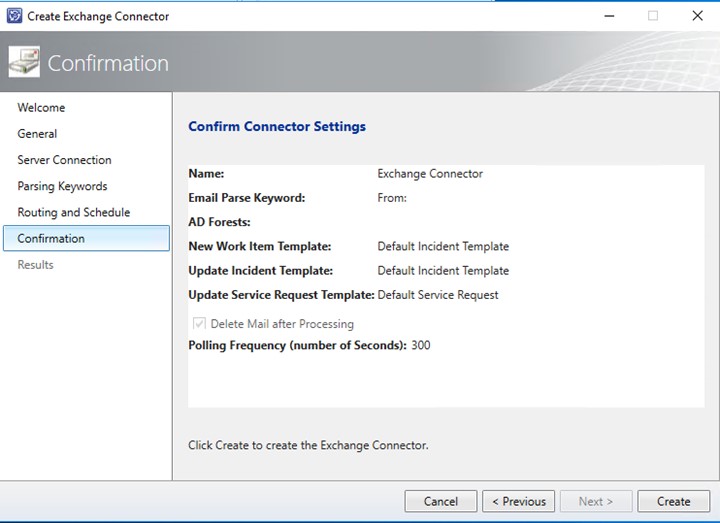Go back with the Previous button
Screen dimensions: 720x523
pos(518,501)
